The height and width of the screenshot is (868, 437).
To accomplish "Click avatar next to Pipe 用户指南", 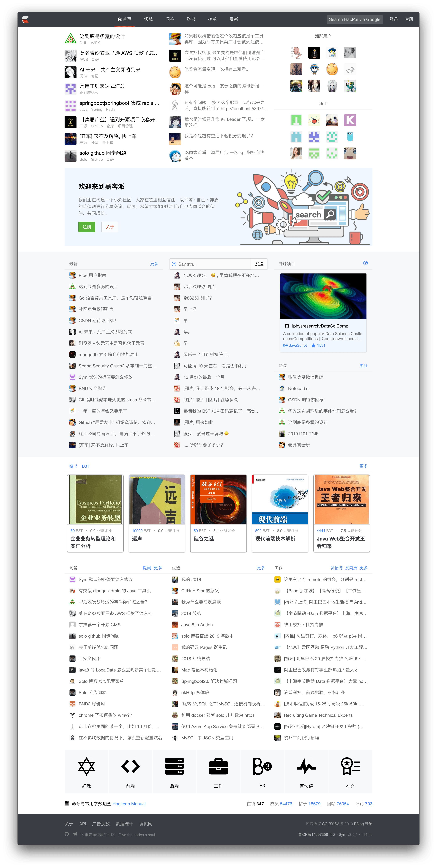I will [72, 275].
